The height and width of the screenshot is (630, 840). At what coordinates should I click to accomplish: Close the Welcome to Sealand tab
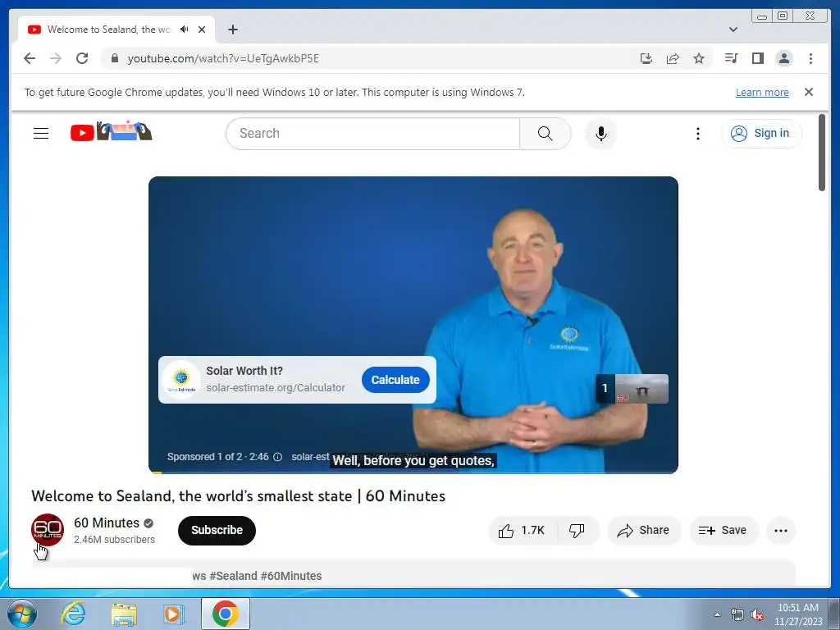pos(202,30)
